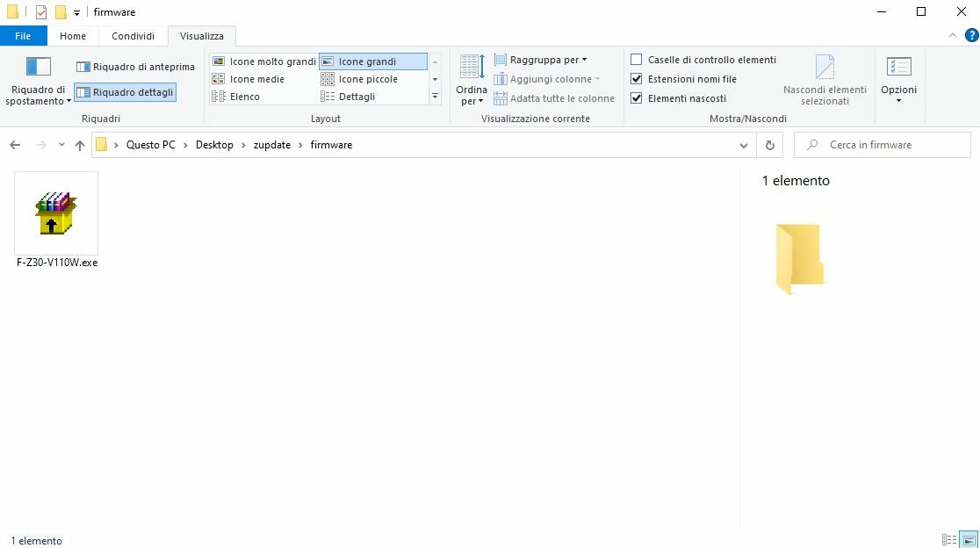Open recent locations dropdown arrow
This screenshot has height=548, width=980.
coord(61,145)
